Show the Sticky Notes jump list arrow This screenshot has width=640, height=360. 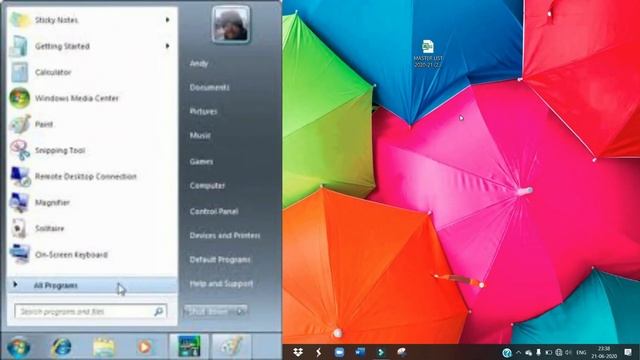[167, 20]
